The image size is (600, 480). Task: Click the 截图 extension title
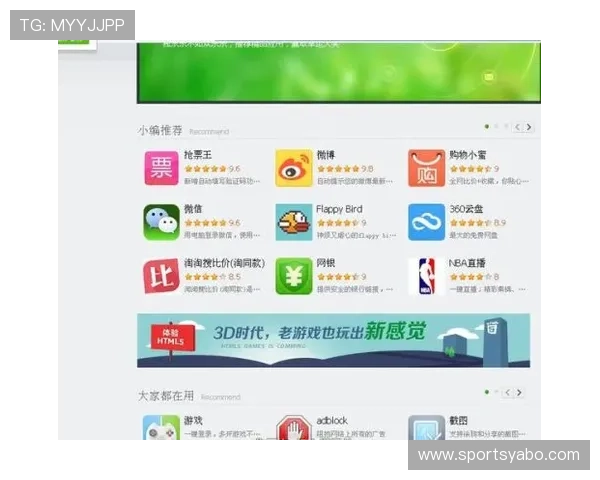[x=458, y=420]
